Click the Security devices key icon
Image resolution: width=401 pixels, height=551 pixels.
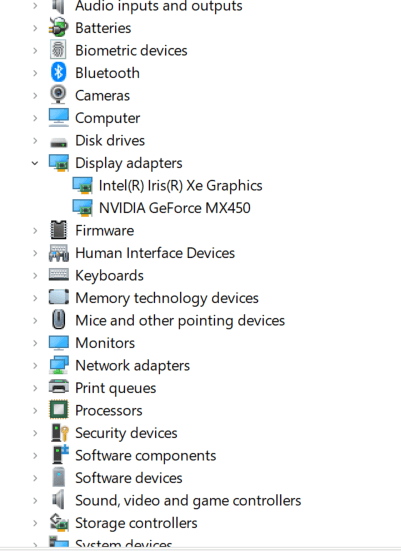pos(59,433)
